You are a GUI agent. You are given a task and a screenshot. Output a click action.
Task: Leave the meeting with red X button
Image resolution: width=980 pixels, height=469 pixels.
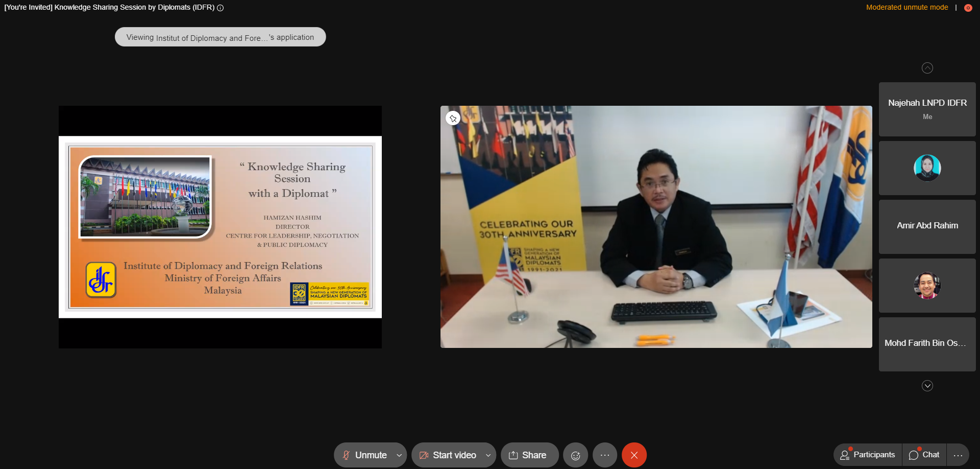pyautogui.click(x=634, y=455)
